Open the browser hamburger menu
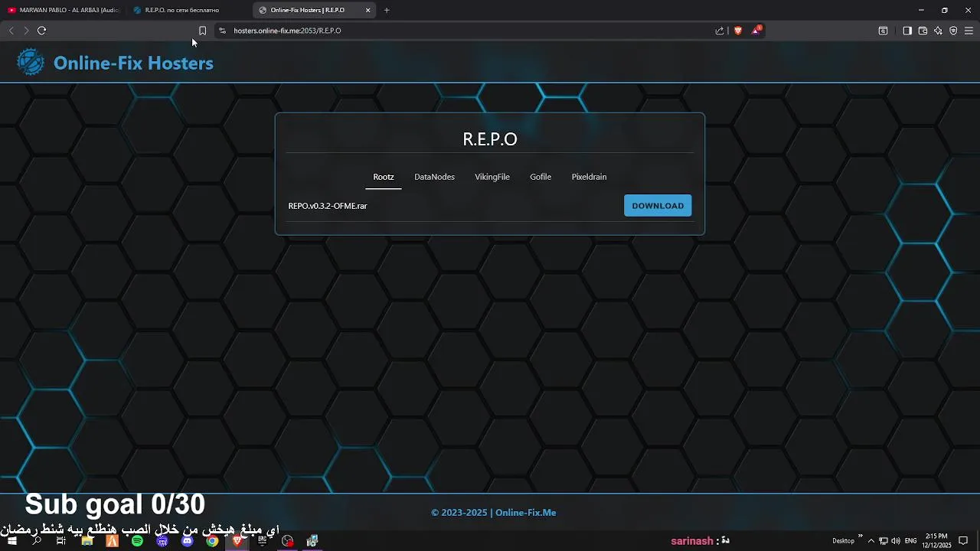Image resolution: width=980 pixels, height=551 pixels. (969, 31)
